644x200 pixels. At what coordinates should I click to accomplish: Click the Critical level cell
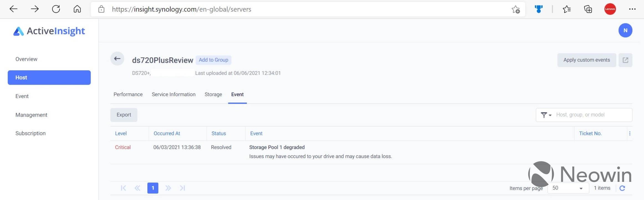point(123,147)
